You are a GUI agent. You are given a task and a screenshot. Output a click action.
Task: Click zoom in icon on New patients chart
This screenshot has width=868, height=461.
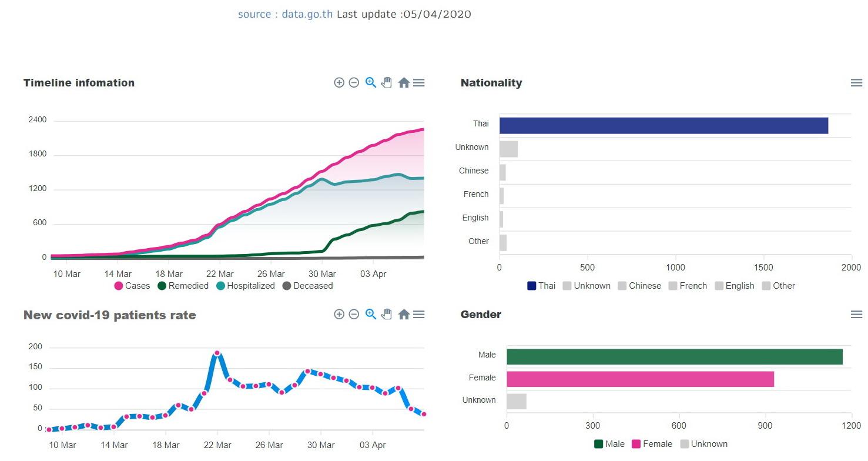point(339,315)
